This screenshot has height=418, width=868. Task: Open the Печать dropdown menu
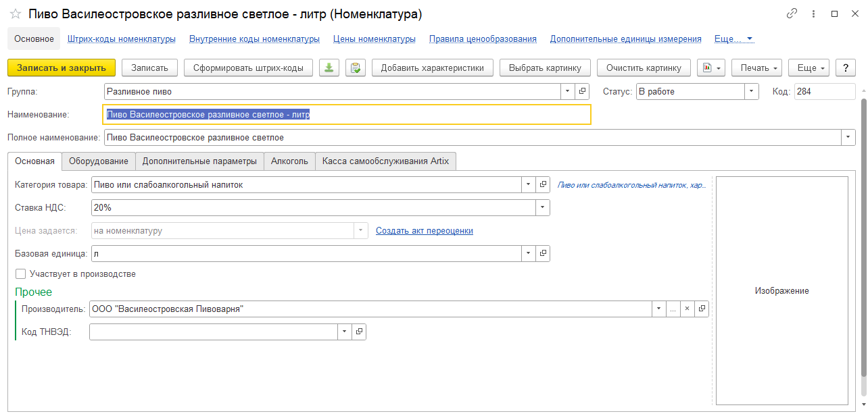[756, 68]
